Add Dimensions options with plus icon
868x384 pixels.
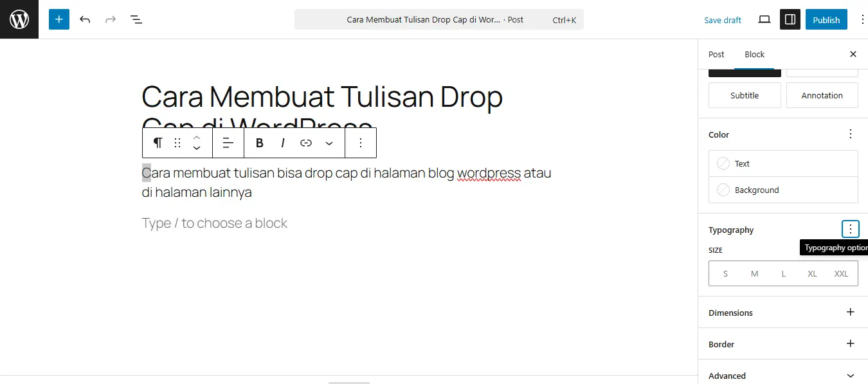click(851, 312)
